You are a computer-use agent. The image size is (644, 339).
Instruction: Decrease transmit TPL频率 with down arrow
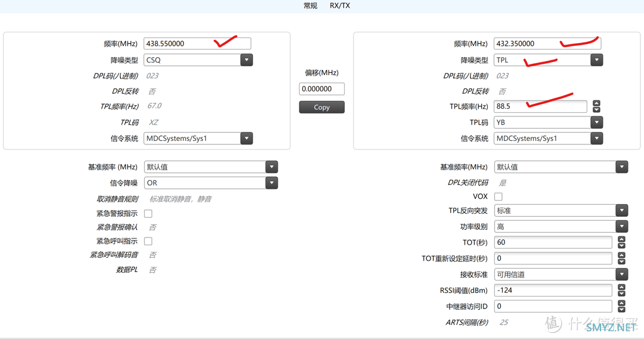(x=596, y=110)
